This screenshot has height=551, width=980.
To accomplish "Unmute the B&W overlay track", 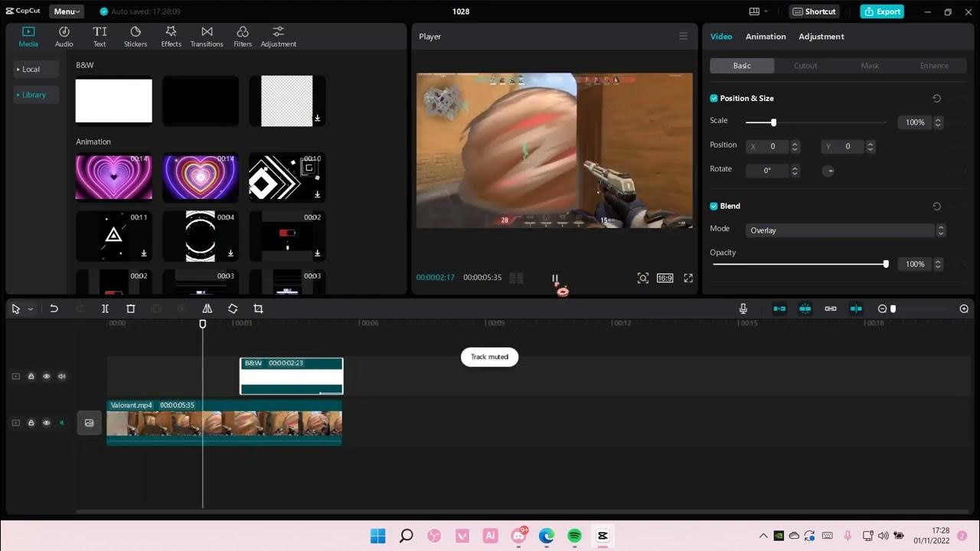I will pyautogui.click(x=61, y=377).
